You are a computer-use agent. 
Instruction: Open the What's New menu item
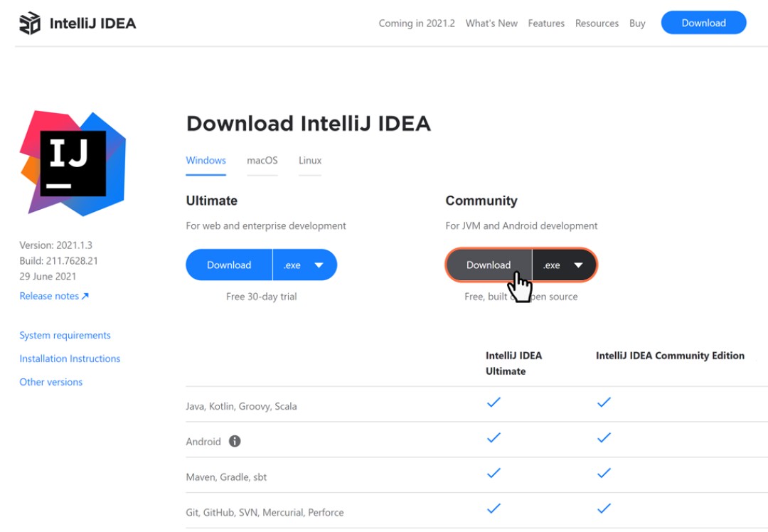coord(491,23)
